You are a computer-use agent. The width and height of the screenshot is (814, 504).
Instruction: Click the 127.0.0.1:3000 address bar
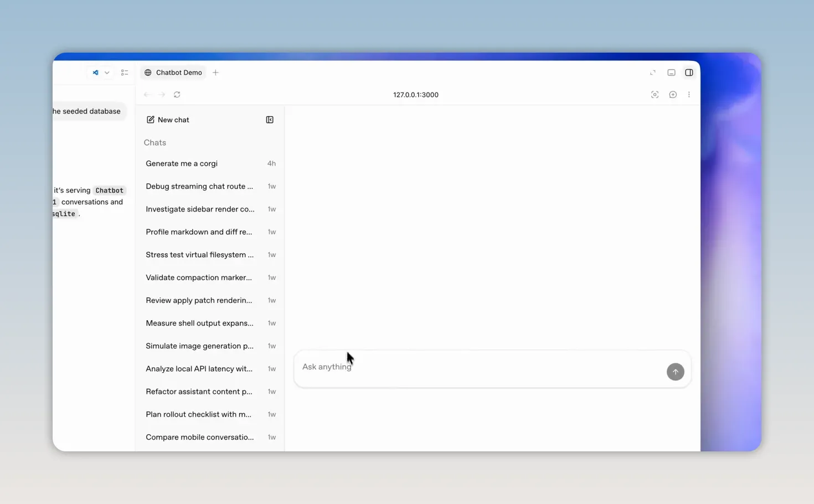416,95
